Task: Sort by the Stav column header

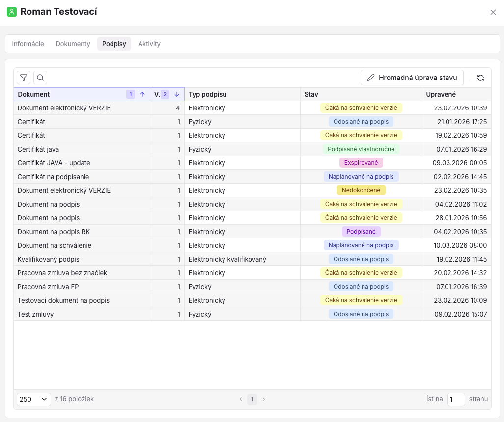Action: [x=361, y=94]
